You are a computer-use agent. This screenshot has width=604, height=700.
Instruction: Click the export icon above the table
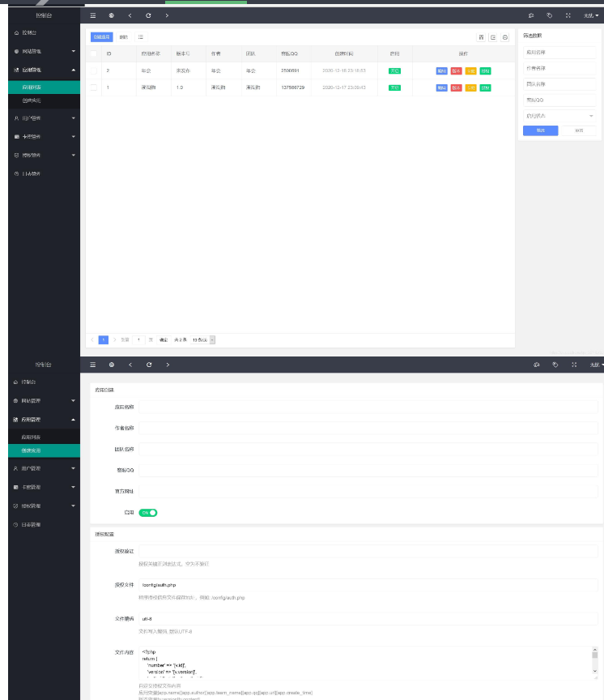coord(493,37)
